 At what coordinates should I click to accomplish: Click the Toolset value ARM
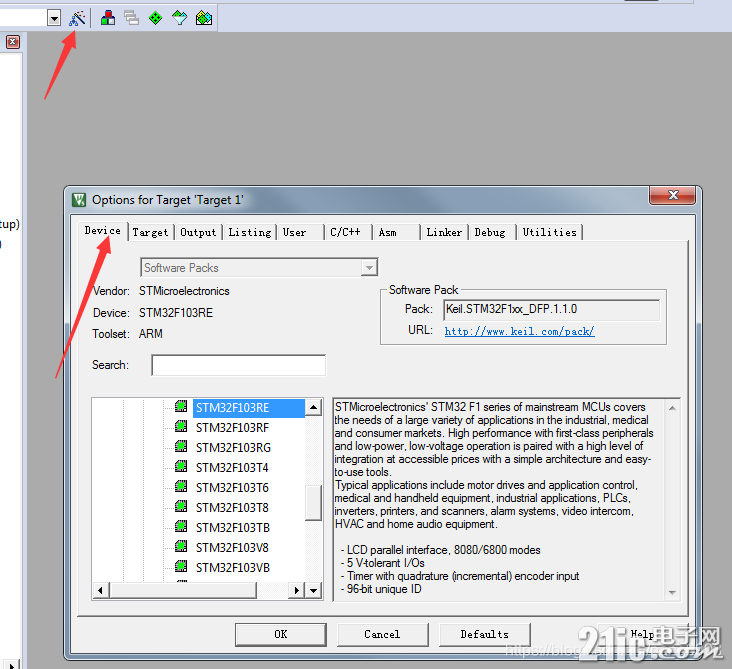tap(151, 334)
